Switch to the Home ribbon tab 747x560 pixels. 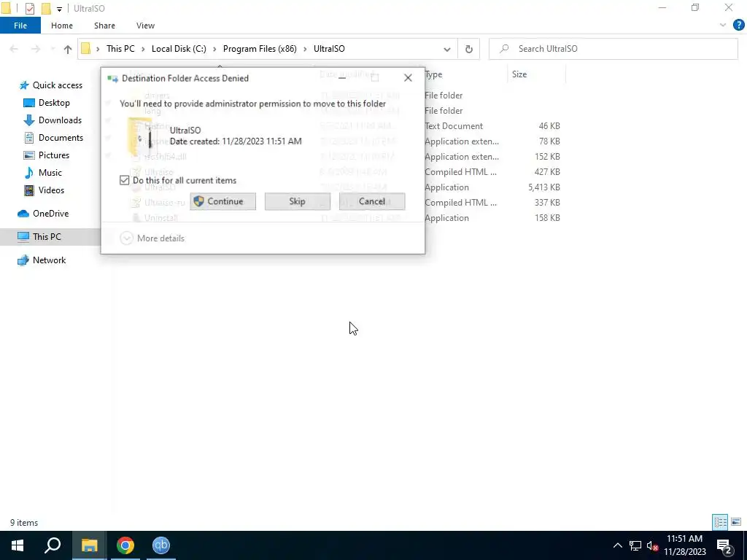tap(62, 26)
